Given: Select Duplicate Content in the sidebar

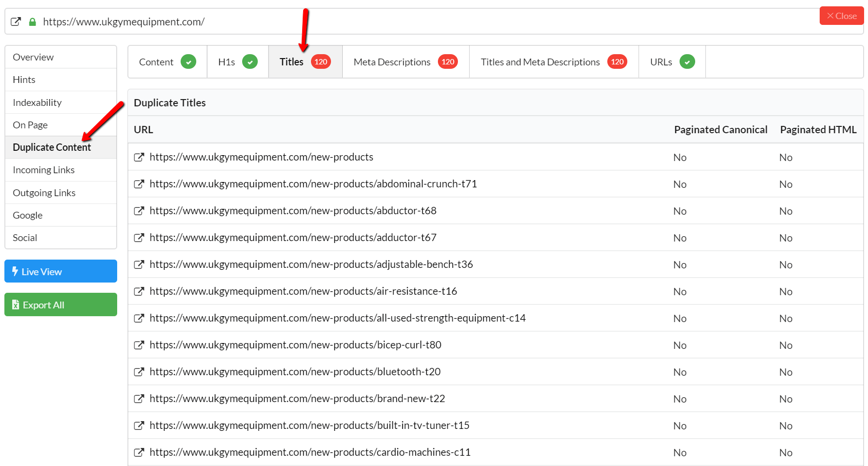Looking at the screenshot, I should (x=61, y=147).
